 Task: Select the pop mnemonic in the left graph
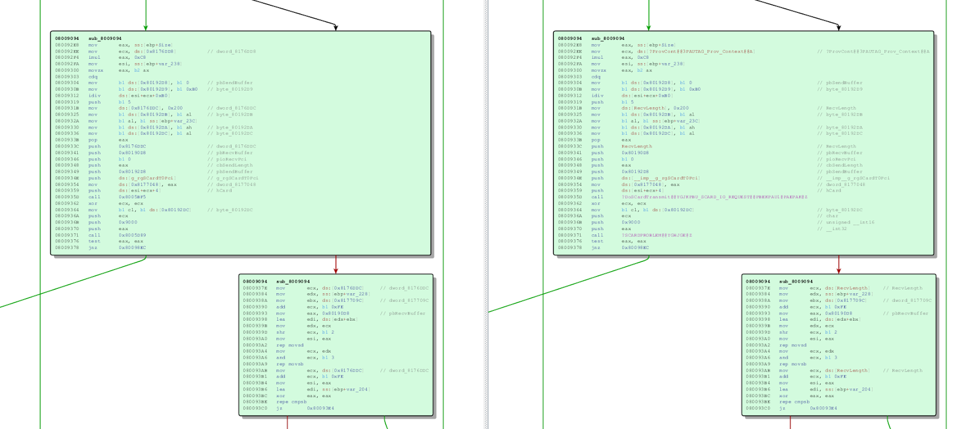pyautogui.click(x=92, y=140)
